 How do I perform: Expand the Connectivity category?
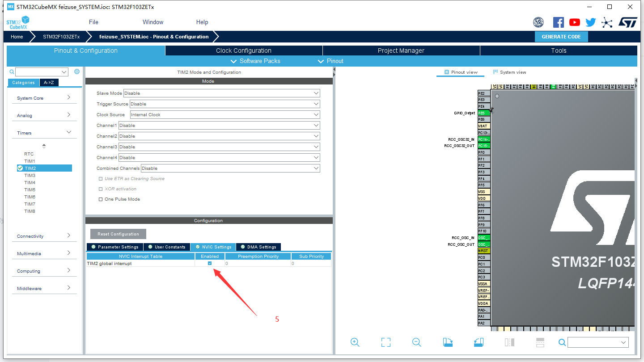click(x=44, y=236)
